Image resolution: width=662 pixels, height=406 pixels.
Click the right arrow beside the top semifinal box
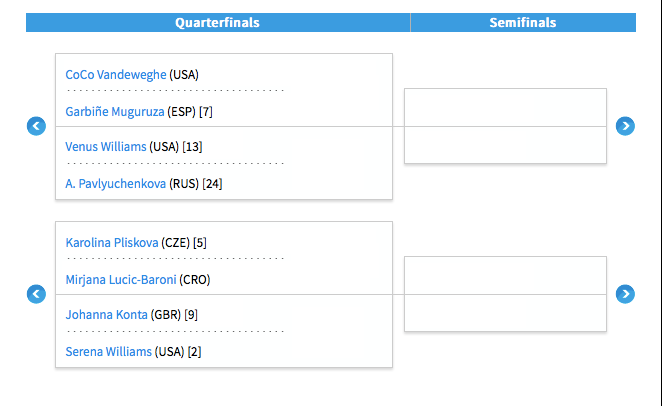tap(625, 126)
